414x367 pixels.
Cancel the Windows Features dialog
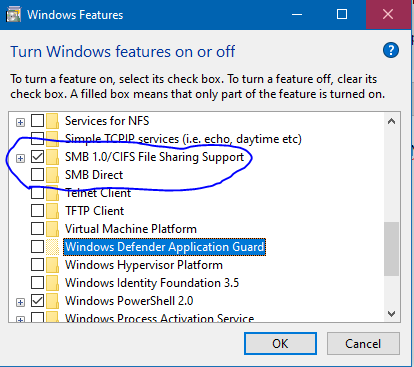pyautogui.click(x=363, y=343)
